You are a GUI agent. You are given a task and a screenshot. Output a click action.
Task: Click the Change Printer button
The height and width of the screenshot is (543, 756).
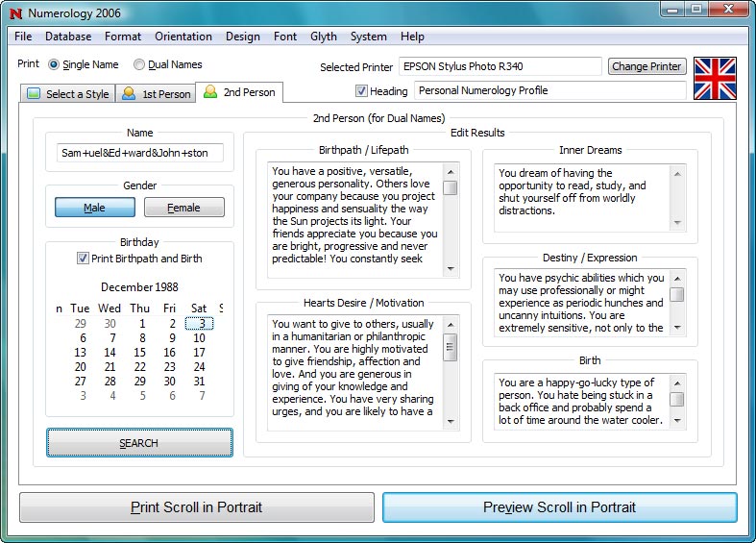[647, 66]
